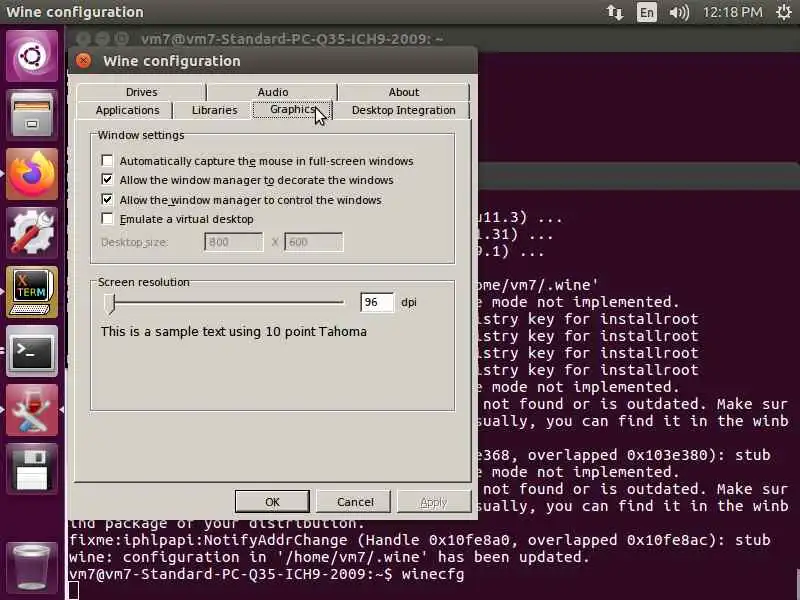Enable Emulate a virtual desktop
This screenshot has width=800, height=600.
107,219
